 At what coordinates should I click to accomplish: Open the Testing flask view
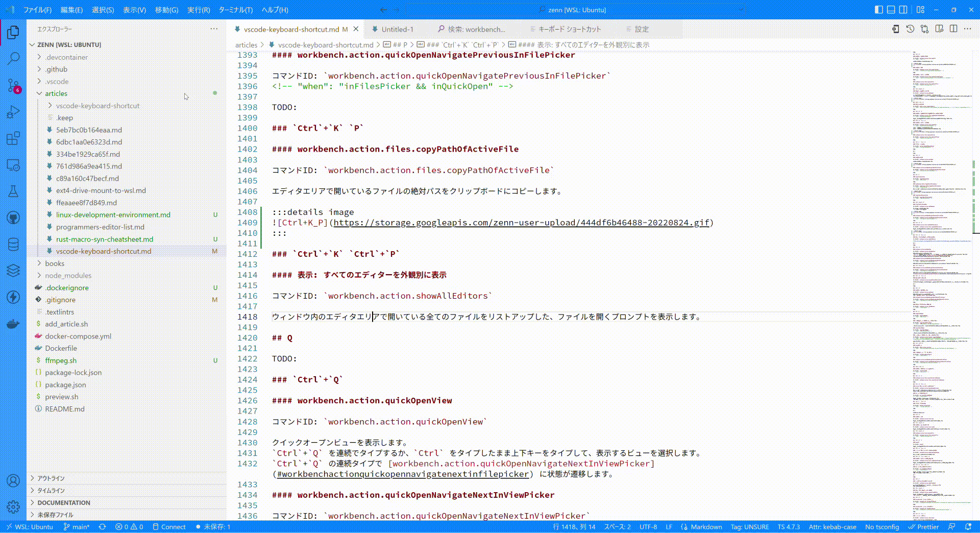(13, 191)
